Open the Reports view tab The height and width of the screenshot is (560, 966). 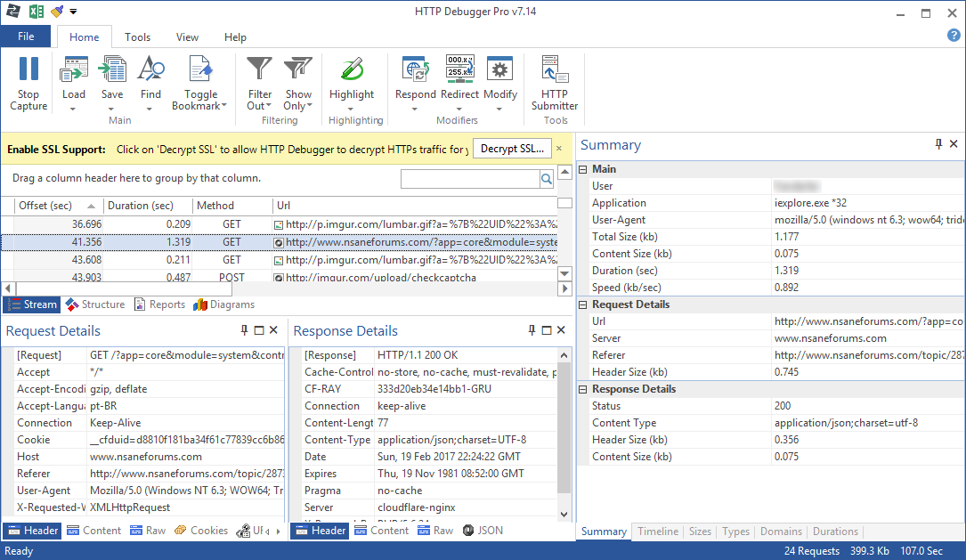pyautogui.click(x=160, y=304)
